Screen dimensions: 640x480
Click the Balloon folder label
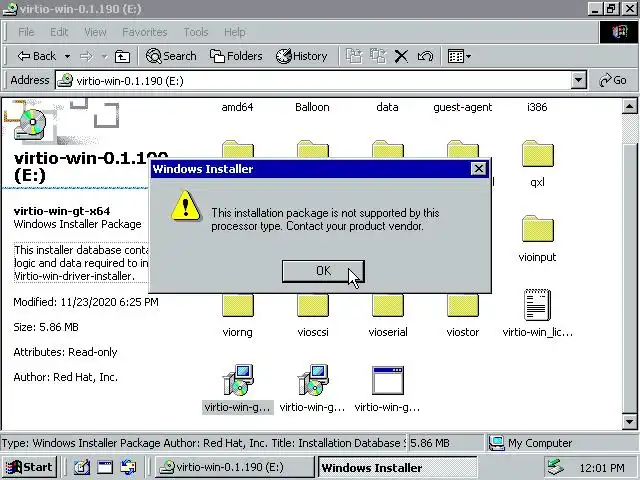312,107
